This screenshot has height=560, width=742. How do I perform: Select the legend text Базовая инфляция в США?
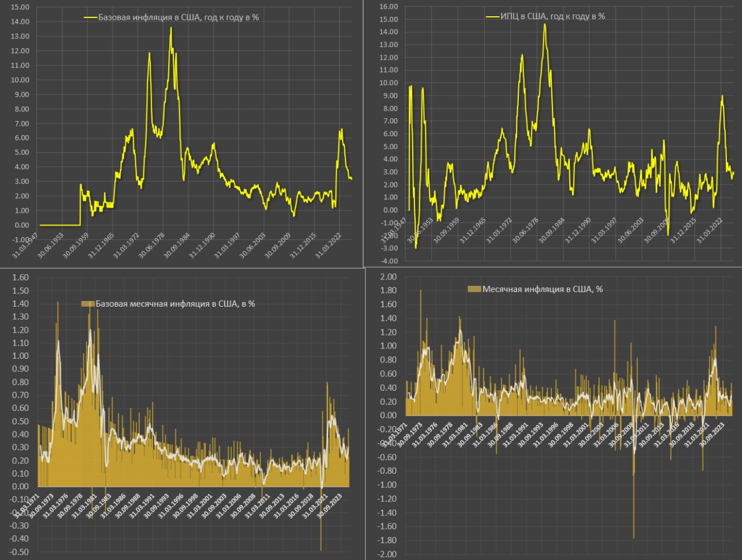point(178,17)
